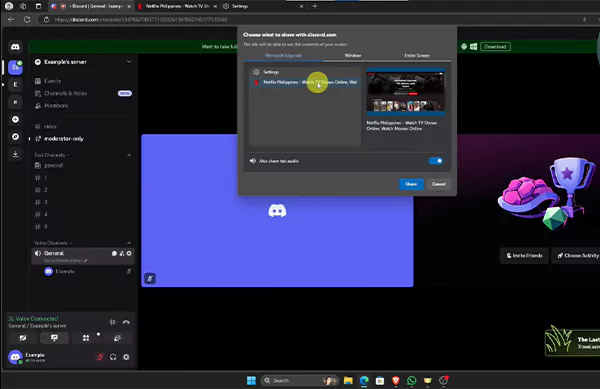Open General voice channel settings gear
This screenshot has width=600, height=389.
[129, 253]
